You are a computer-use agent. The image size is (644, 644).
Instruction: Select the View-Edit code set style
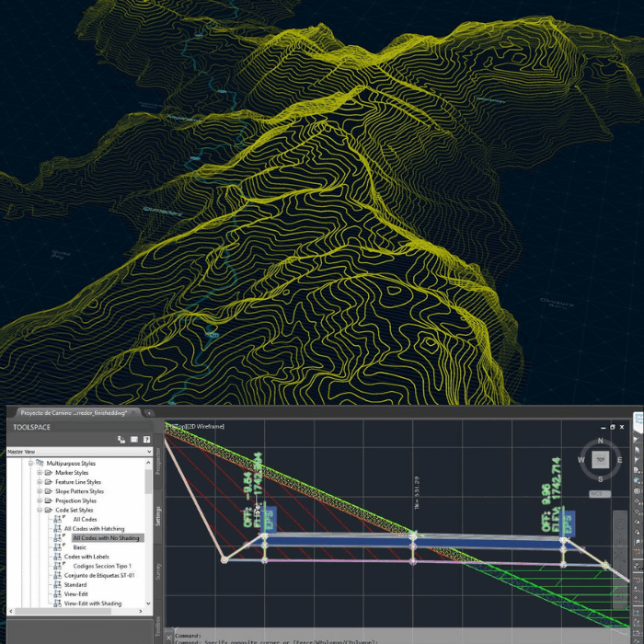pyautogui.click(x=75, y=594)
